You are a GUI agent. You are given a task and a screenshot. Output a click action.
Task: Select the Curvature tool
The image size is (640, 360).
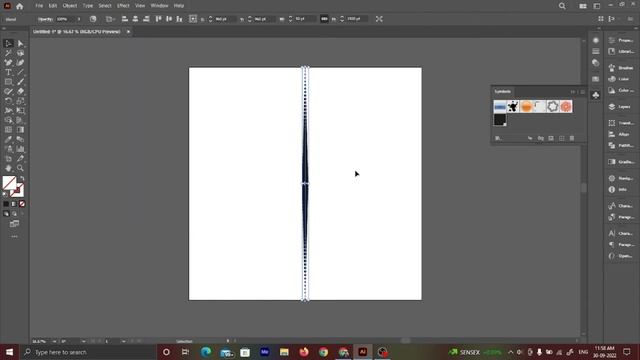tap(20, 62)
